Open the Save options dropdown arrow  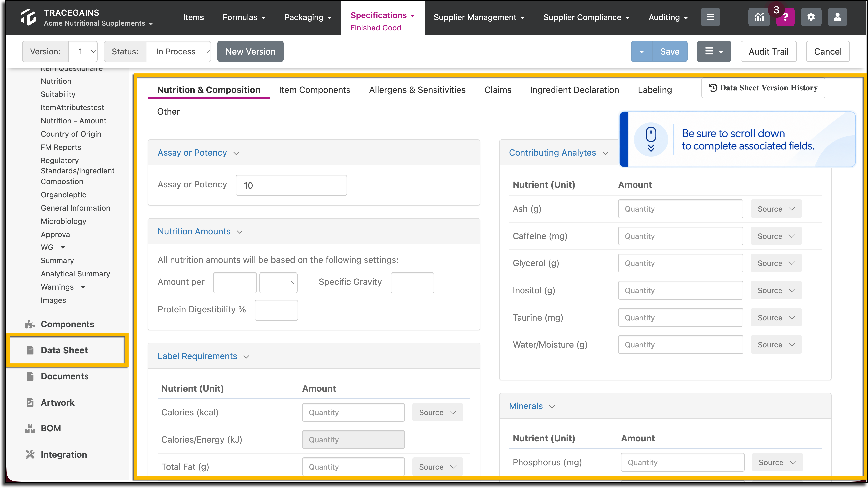point(642,52)
